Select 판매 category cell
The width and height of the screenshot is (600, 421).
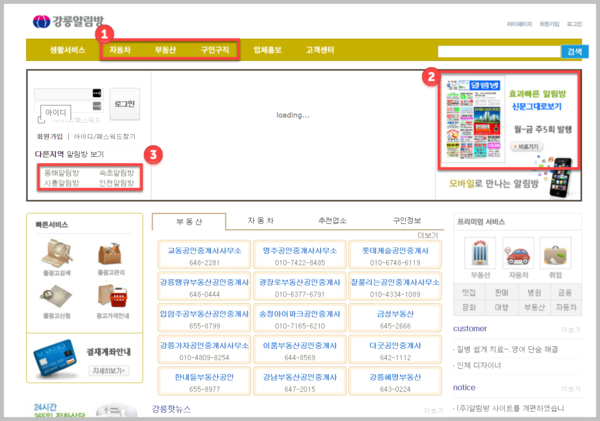tap(501, 293)
